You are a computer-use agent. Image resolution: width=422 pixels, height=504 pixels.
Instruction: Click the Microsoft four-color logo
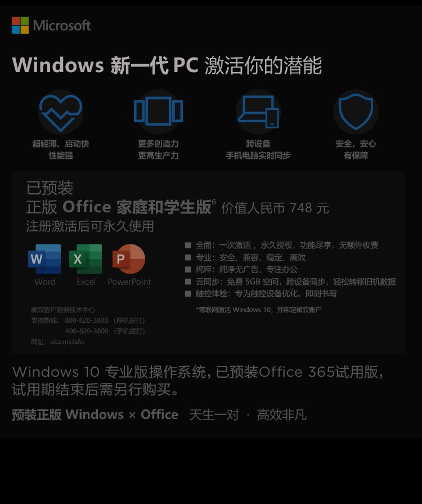tap(20, 25)
